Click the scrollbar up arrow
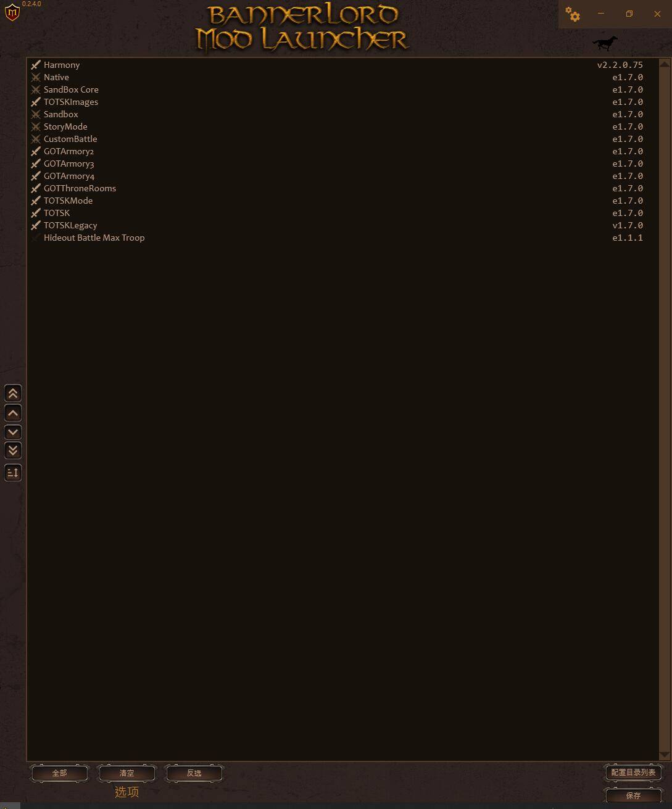Image resolution: width=672 pixels, height=809 pixels. coord(665,64)
